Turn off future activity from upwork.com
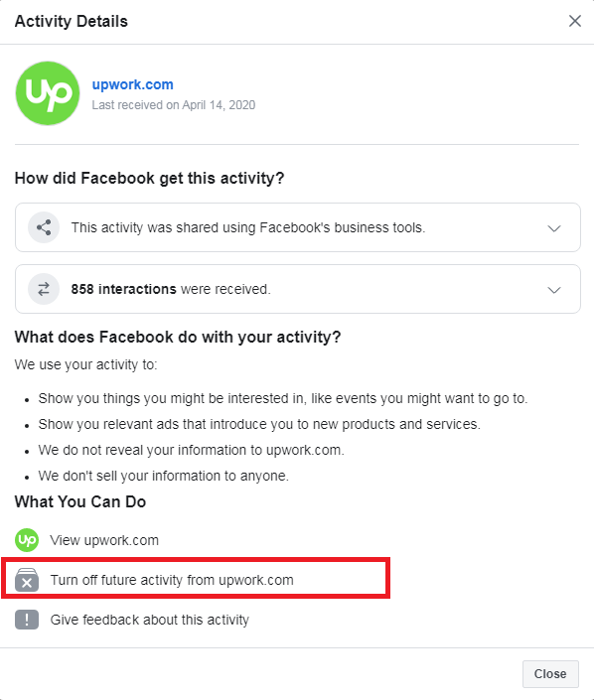Image resolution: width=594 pixels, height=700 pixels. tap(172, 580)
